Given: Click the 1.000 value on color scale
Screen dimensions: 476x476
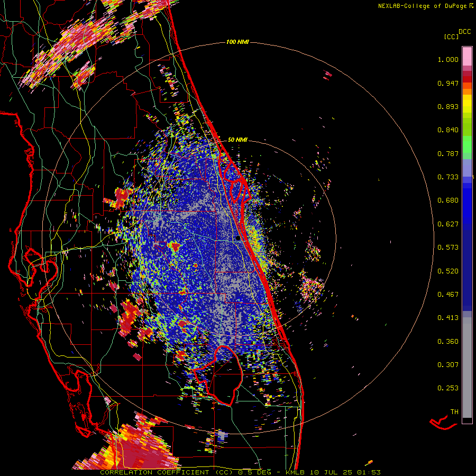Looking at the screenshot, I should (448, 59).
